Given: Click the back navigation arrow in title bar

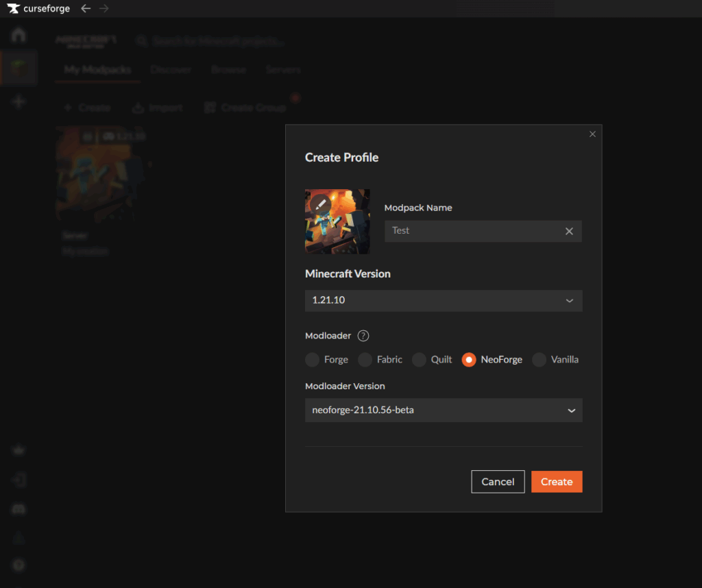Looking at the screenshot, I should [x=86, y=9].
